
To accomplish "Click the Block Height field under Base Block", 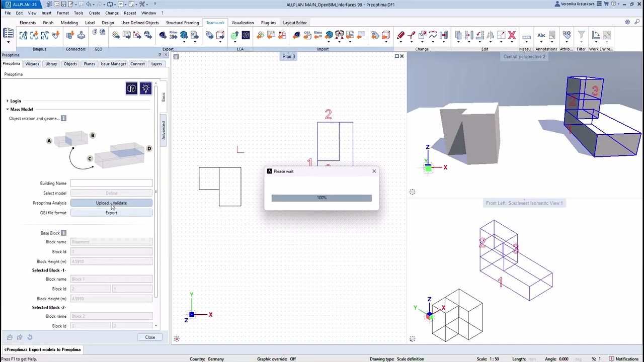I will point(111,261).
